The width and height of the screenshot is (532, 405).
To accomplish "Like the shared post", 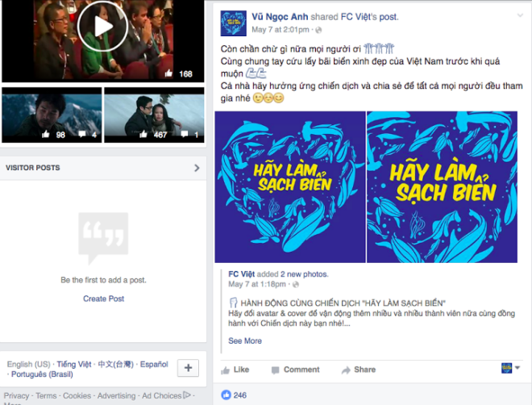I will [x=235, y=370].
